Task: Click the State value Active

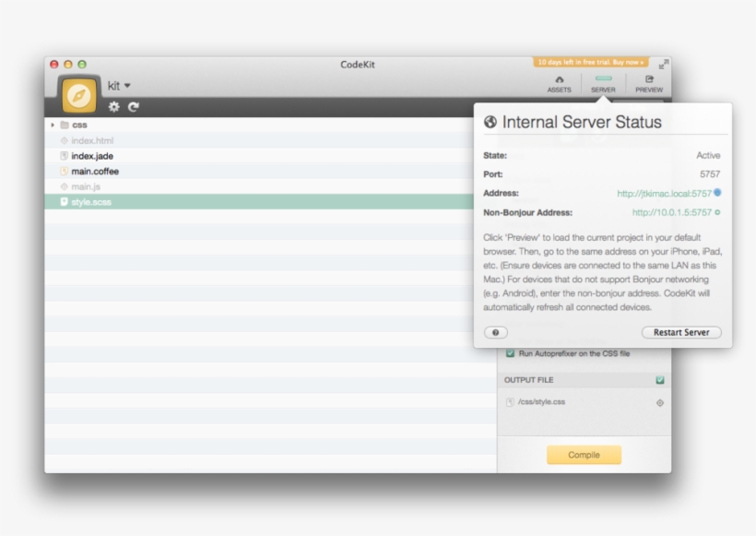Action: pyautogui.click(x=708, y=155)
